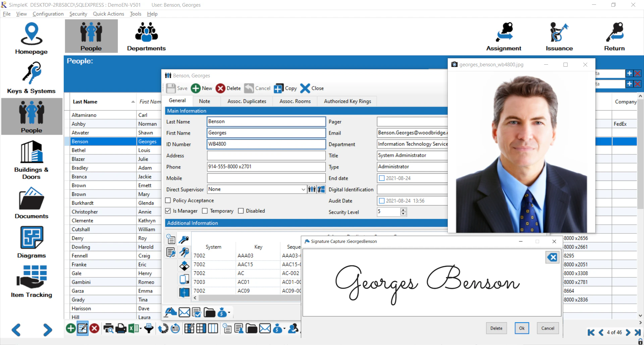Confirm the signature with Ok
Image resolution: width=644 pixels, height=345 pixels.
coord(522,328)
